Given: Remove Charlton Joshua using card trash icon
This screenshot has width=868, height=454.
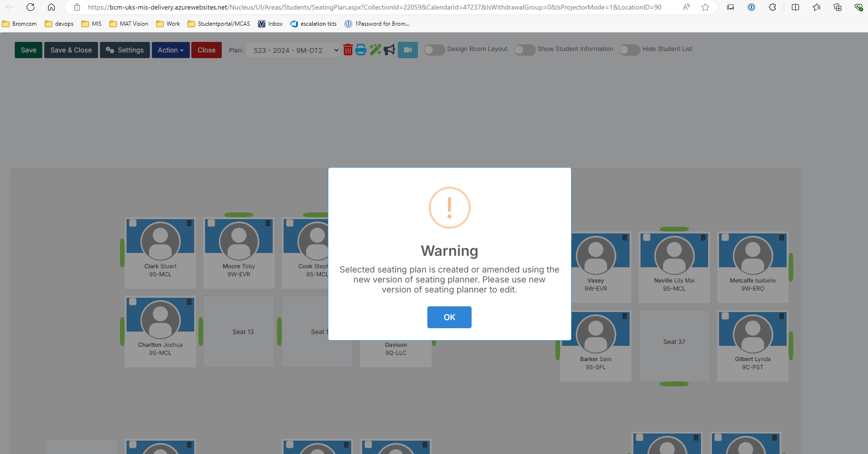Looking at the screenshot, I should 189,302.
